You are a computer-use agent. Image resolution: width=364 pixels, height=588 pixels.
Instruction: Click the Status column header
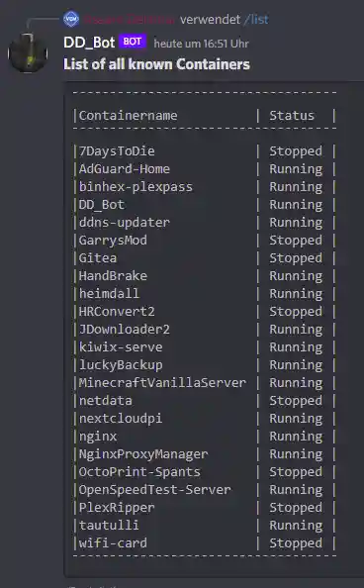[292, 116]
